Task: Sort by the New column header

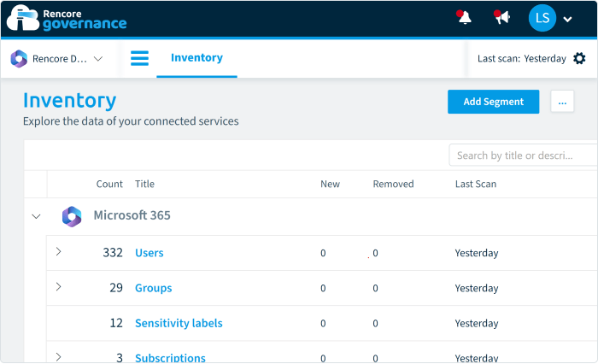Action: point(330,184)
